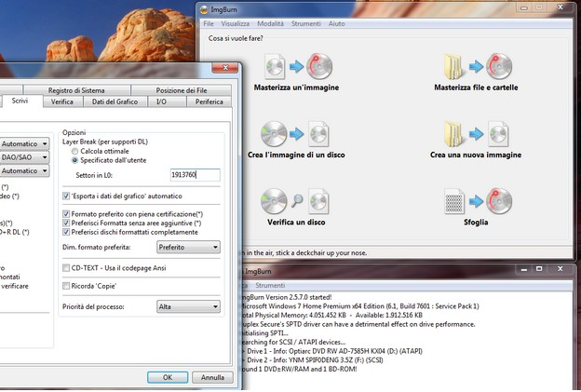Open the Aiuto menu in ImgBurn
Image resolution: width=581 pixels, height=392 pixels.
(x=337, y=23)
